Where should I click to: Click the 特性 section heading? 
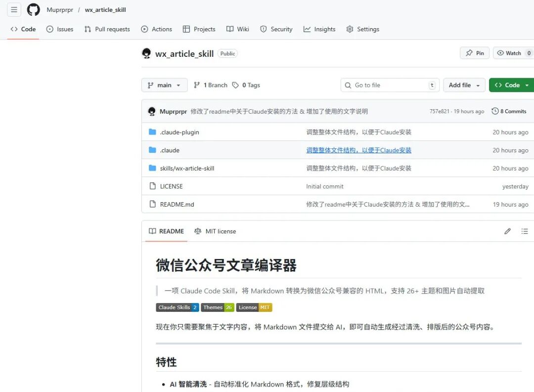(x=166, y=362)
